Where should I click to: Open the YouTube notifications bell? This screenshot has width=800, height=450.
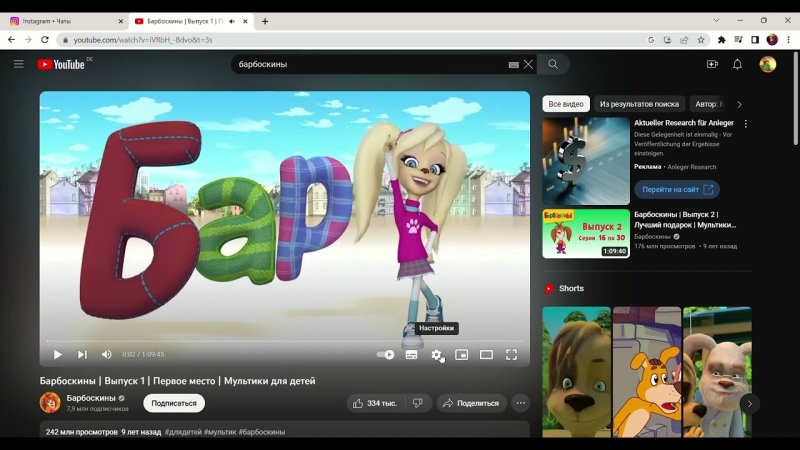737,64
